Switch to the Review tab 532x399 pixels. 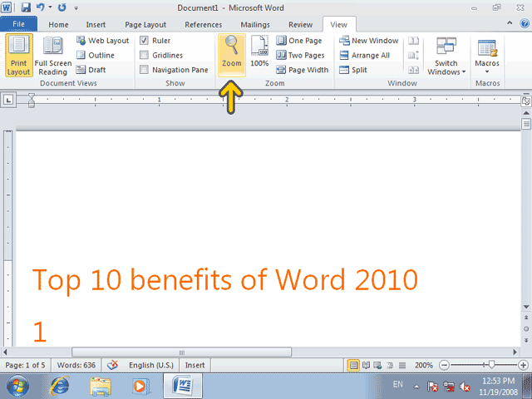click(x=301, y=25)
